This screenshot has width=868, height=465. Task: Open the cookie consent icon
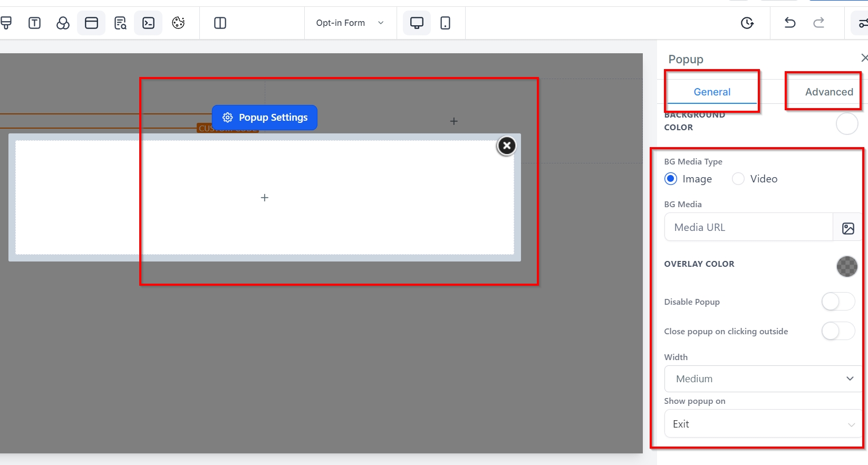(178, 23)
